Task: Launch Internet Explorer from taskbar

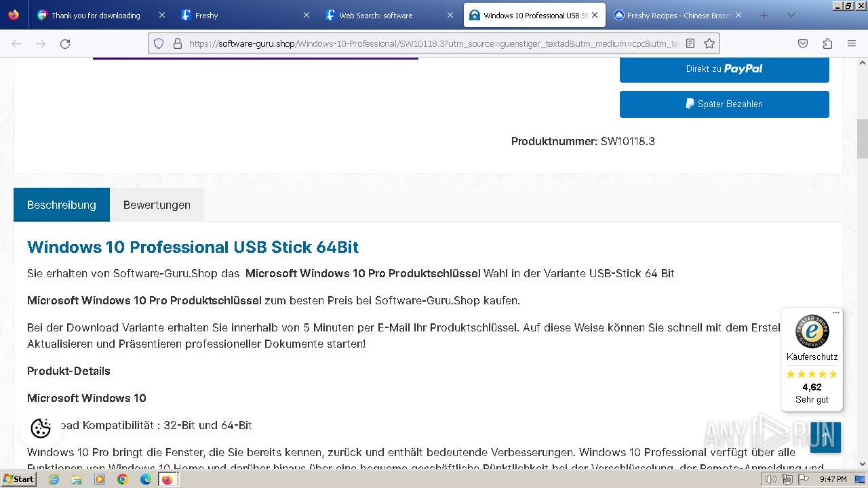Action: tap(54, 479)
